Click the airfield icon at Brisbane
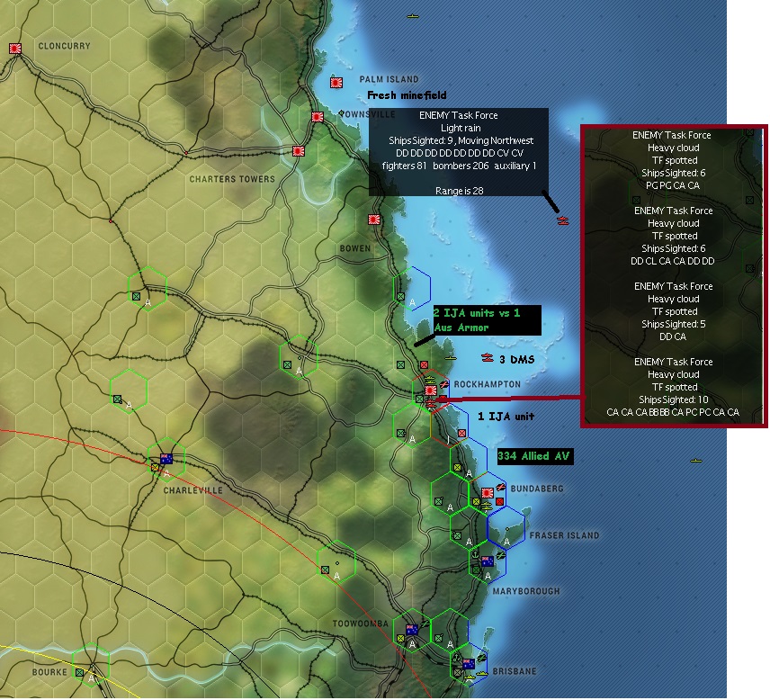The width and height of the screenshot is (770, 700). (482, 658)
